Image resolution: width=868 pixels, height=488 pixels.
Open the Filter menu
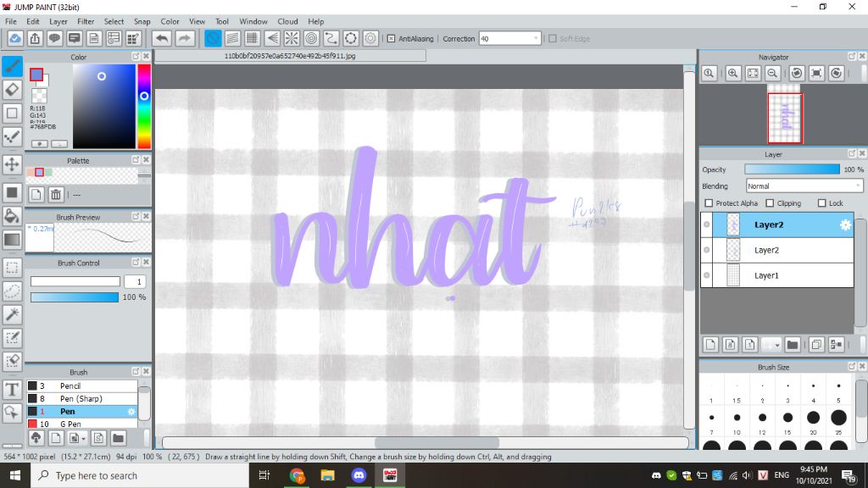pos(86,21)
